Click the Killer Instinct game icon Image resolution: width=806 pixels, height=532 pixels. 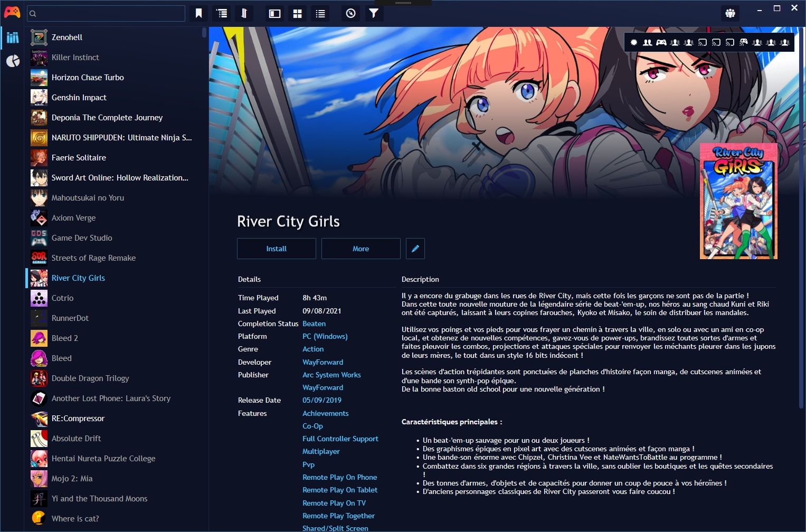click(39, 58)
